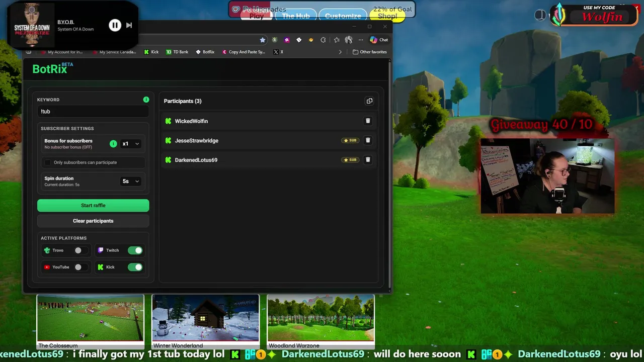This screenshot has width=644, height=362.
Task: Open the browser favorites star-list icon
Action: click(337, 40)
